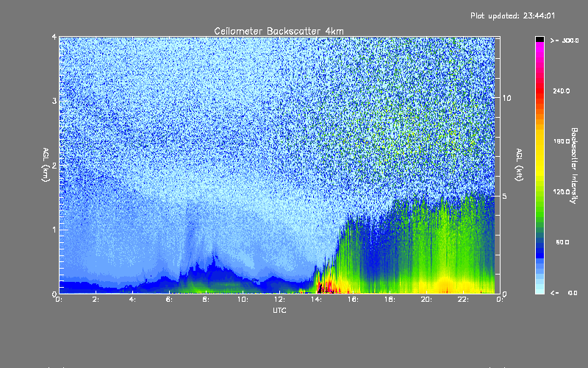Click the red high-backscatter spot near 14:30 UTC
The width and height of the screenshot is (588, 368).
[327, 287]
